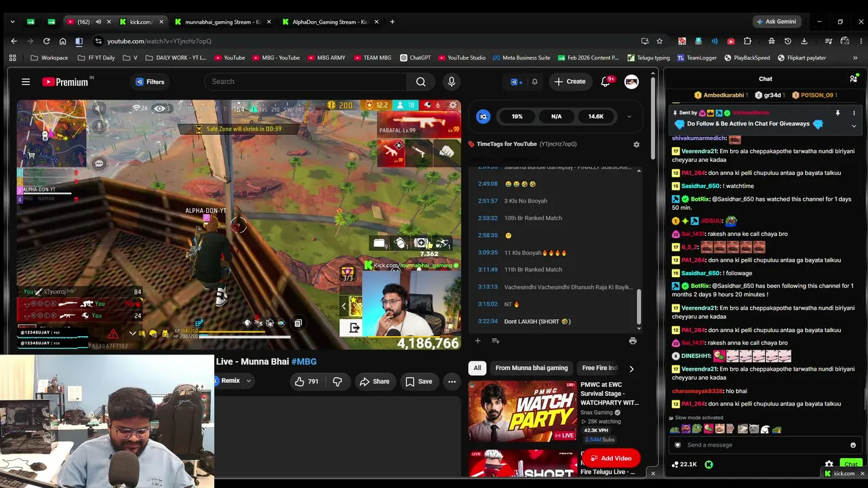868x488 pixels.
Task: Go back to previous page
Action: (x=14, y=41)
